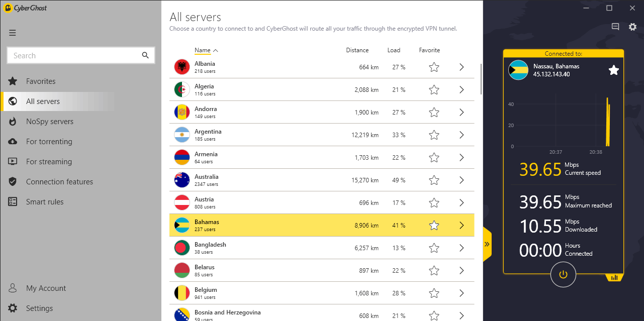644x321 pixels.
Task: Open the statistics bar chart icon
Action: [x=614, y=277]
